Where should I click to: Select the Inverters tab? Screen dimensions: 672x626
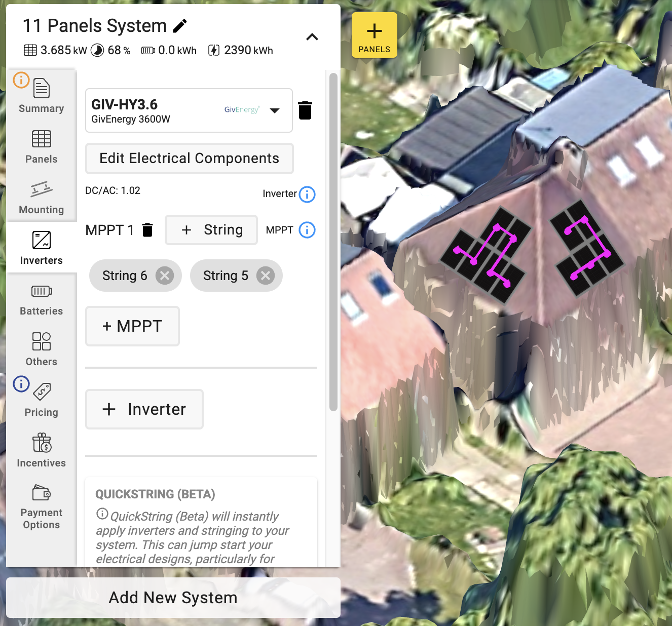[x=42, y=247]
